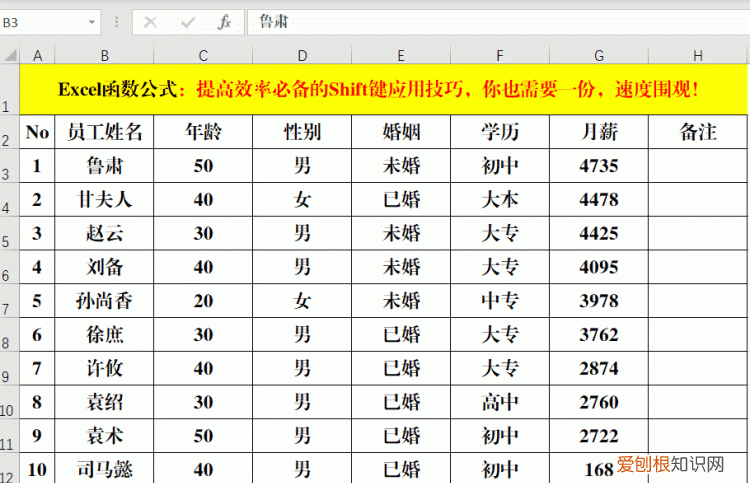Click the Select All corner triangle
This screenshot has height=483, width=750.
11,55
